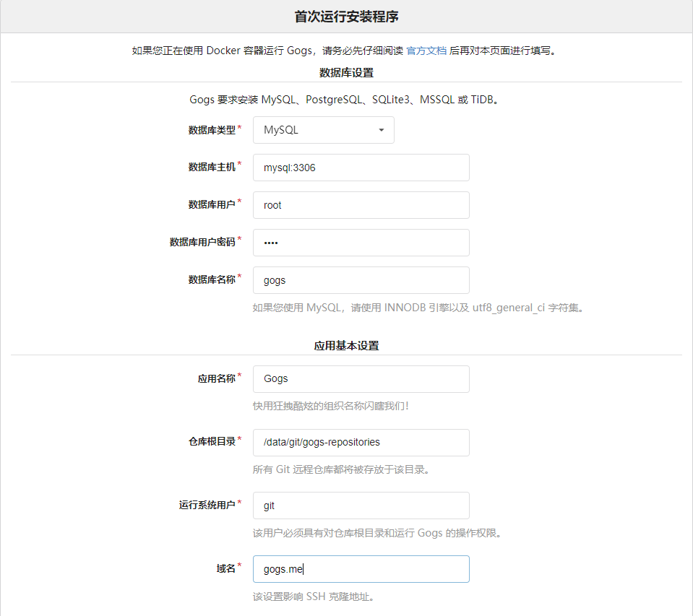
Task: Click the 数据库用户 field containing root
Action: coord(361,205)
